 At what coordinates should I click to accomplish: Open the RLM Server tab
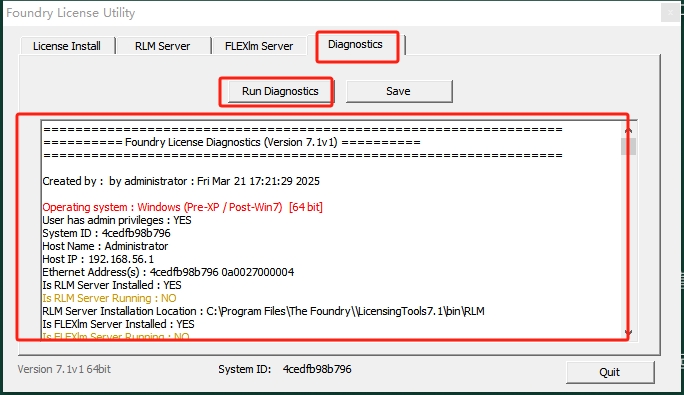click(163, 46)
